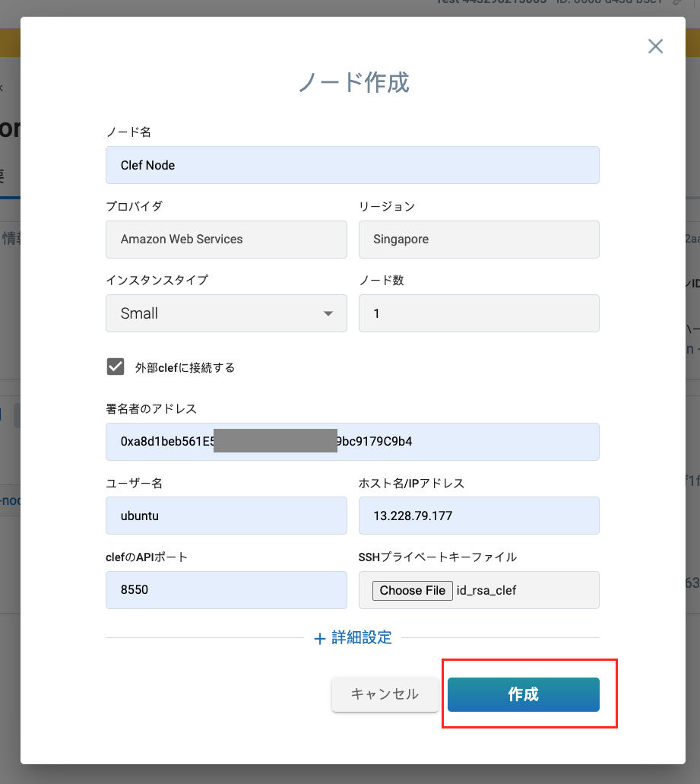Click the 外部clefに接続する label text
700x784 pixels.
pyautogui.click(x=185, y=367)
